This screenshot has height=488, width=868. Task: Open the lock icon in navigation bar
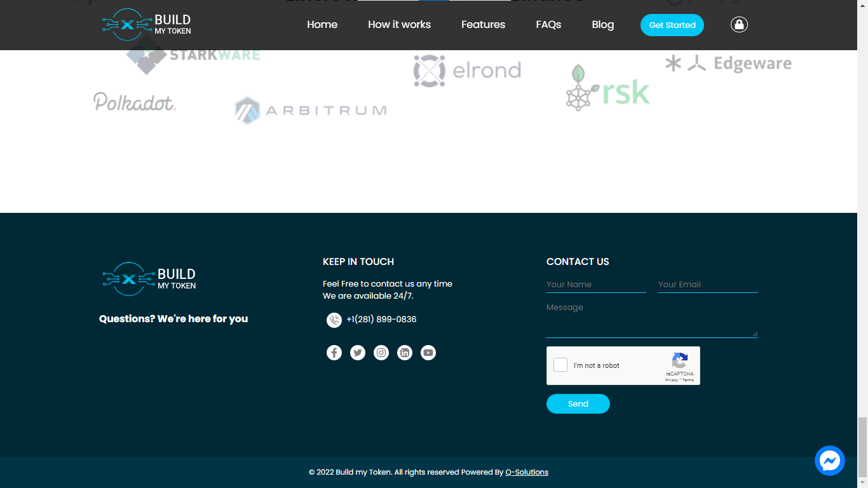[x=739, y=25]
